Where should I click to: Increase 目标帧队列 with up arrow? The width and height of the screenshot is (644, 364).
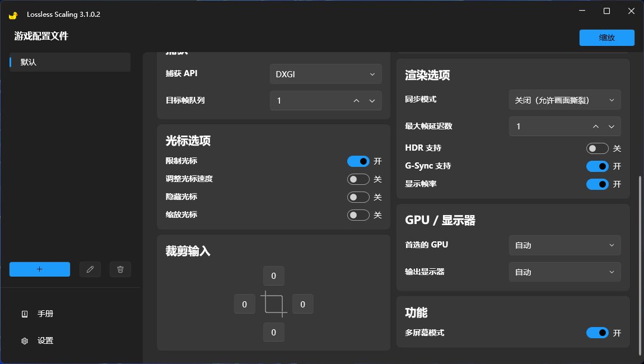tap(357, 101)
